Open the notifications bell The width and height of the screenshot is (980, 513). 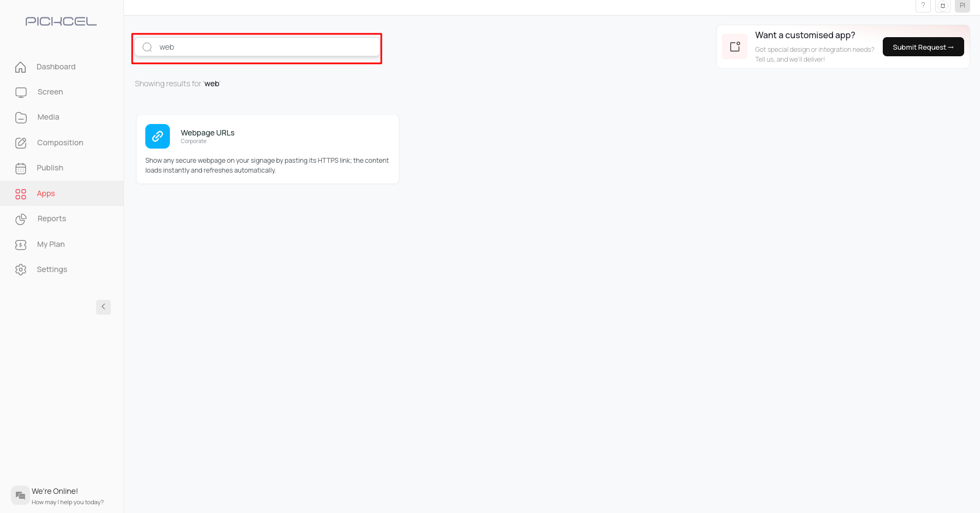[x=943, y=5]
